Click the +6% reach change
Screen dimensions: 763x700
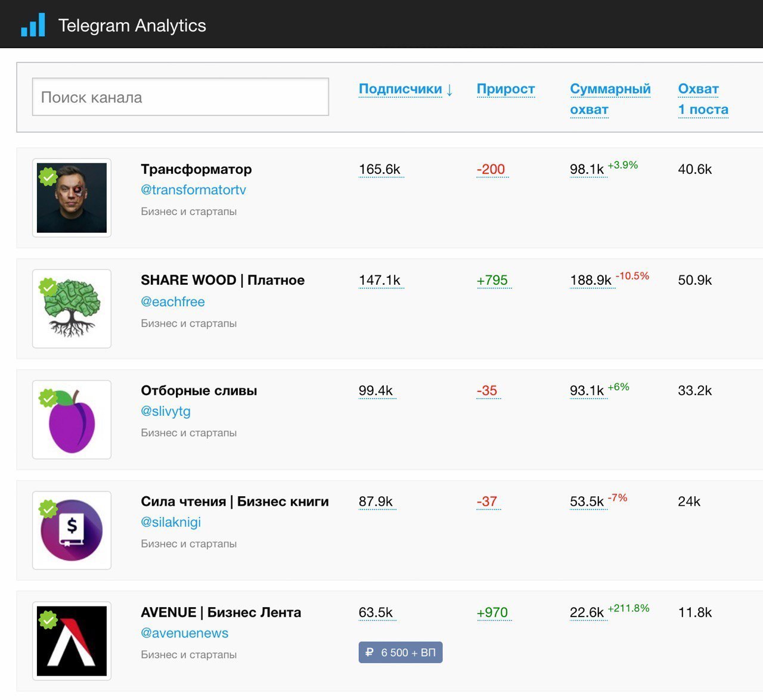click(x=619, y=387)
